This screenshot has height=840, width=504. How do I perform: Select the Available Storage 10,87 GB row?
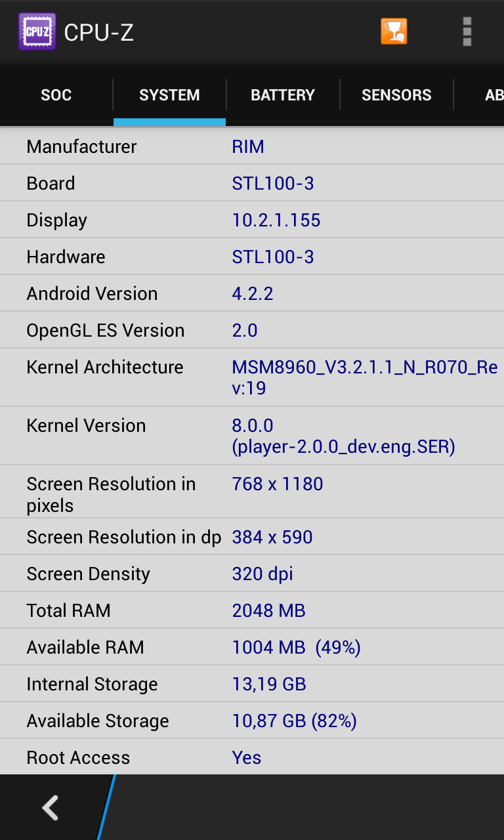pyautogui.click(x=252, y=721)
